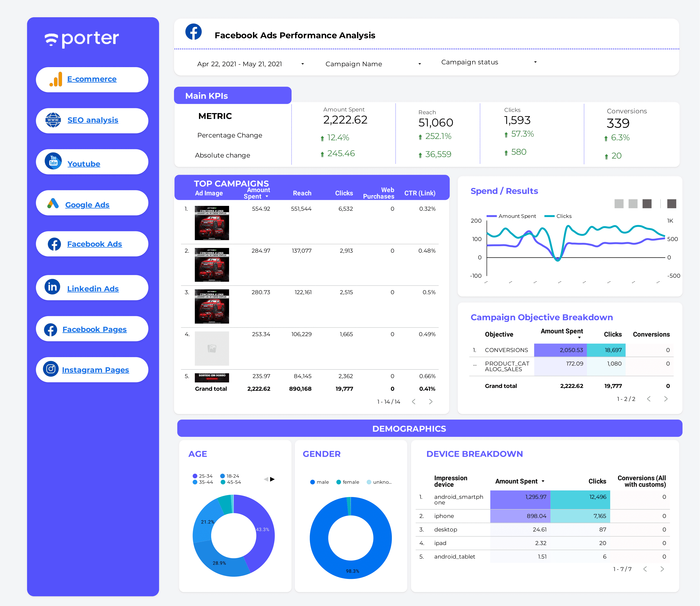
Task: Go to next page of Top Campaigns table
Action: pos(430,402)
